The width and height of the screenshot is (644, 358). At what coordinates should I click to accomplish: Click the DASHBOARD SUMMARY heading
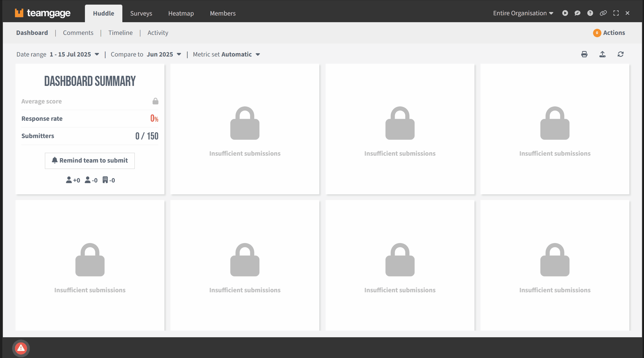(90, 81)
